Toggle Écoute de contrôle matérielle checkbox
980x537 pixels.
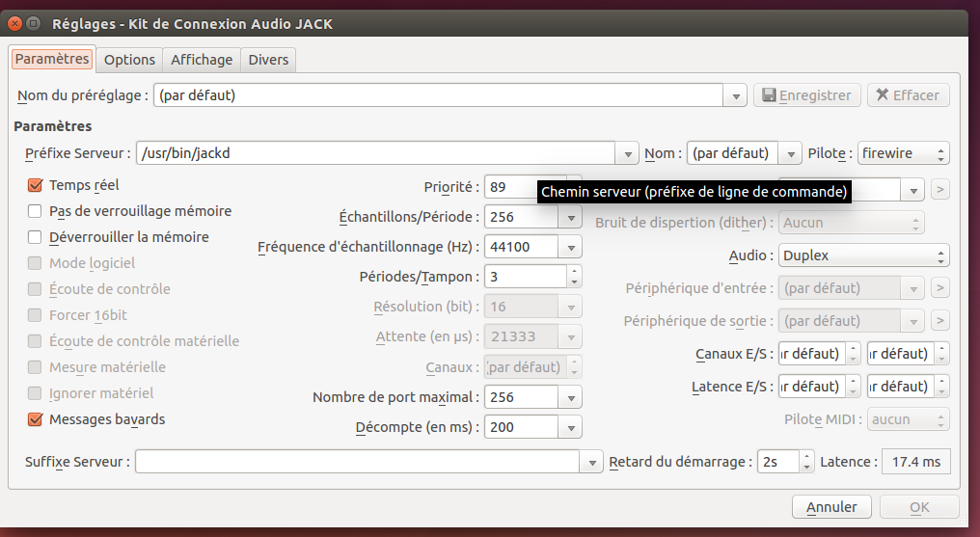pos(35,341)
